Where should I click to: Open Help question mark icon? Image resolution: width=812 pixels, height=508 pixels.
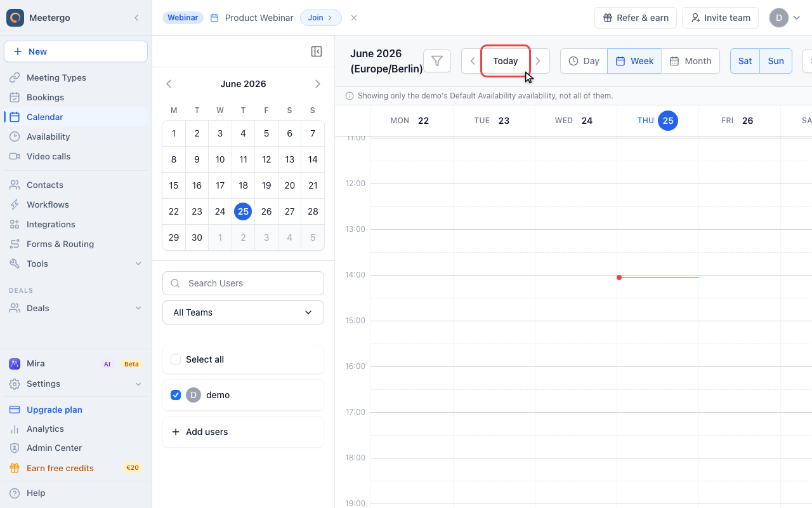(15, 493)
